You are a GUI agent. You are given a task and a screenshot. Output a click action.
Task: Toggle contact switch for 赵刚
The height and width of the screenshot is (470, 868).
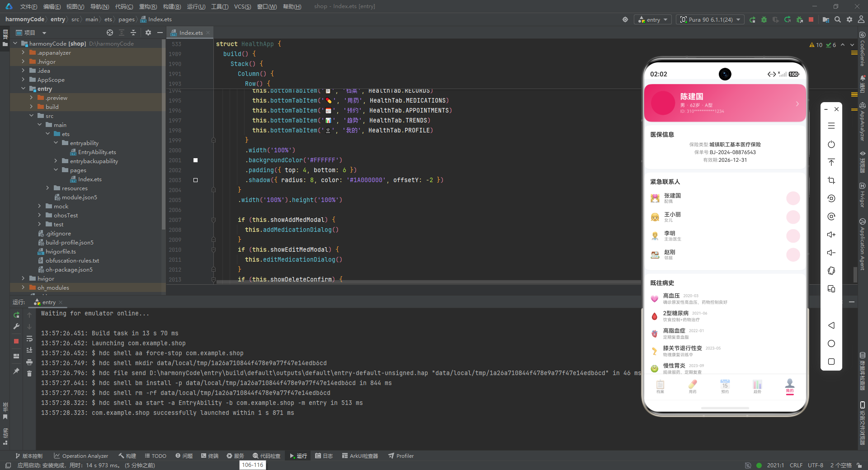[x=793, y=255]
